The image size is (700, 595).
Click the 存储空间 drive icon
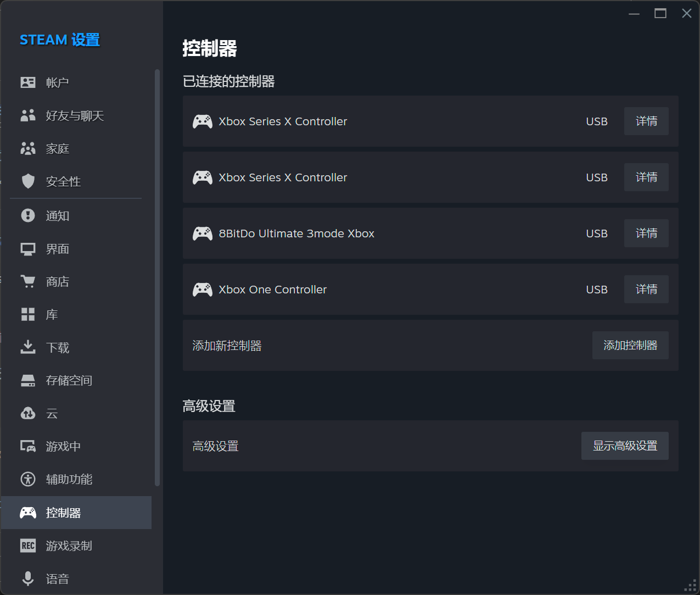(x=28, y=380)
